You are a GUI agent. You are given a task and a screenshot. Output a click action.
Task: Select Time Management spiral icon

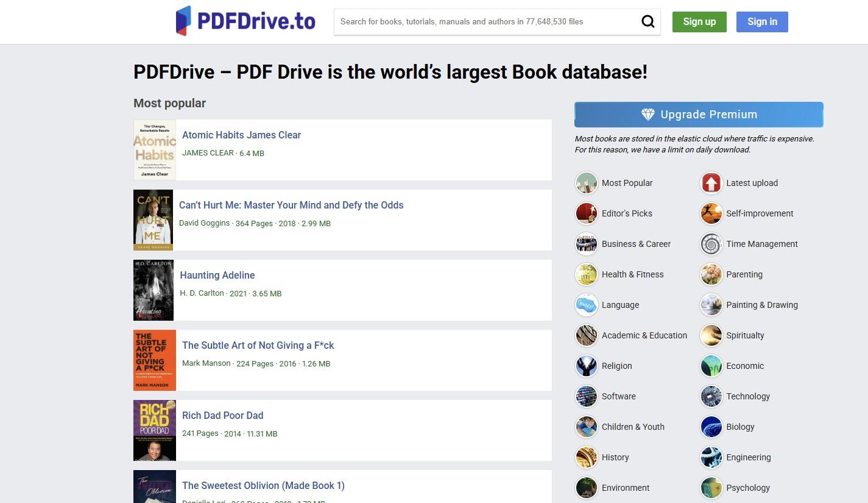click(711, 244)
